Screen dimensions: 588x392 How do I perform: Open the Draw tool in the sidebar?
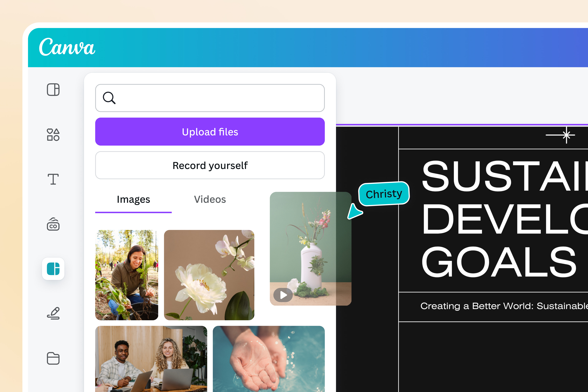tap(53, 314)
